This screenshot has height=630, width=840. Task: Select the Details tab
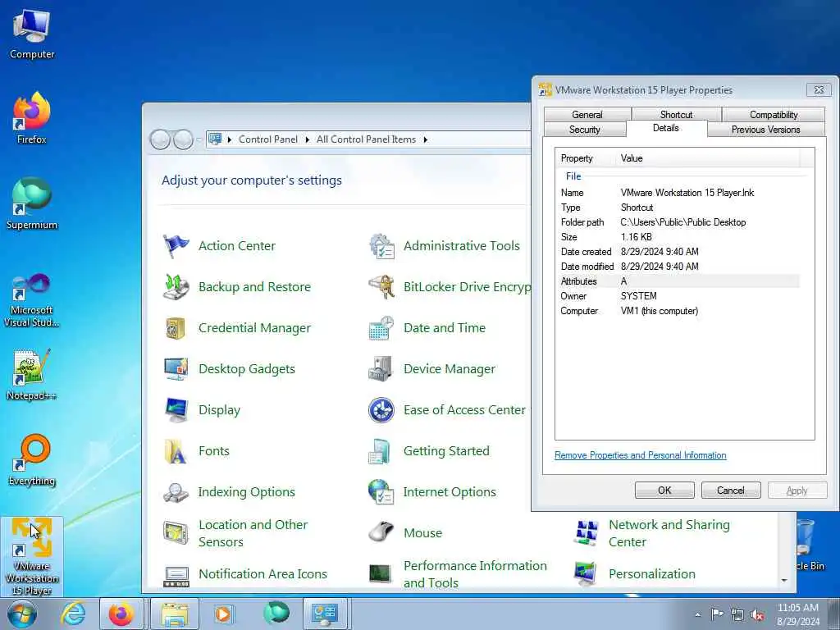click(x=666, y=128)
